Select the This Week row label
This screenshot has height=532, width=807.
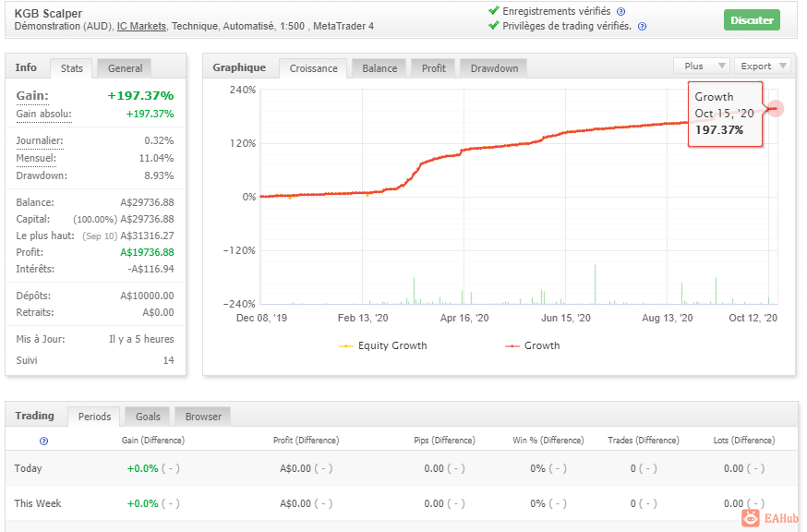[38, 503]
